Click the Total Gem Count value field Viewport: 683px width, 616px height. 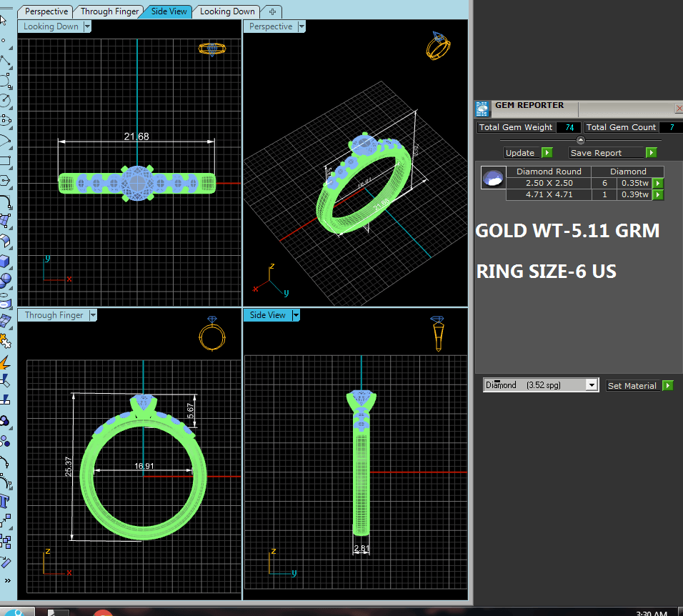672,128
